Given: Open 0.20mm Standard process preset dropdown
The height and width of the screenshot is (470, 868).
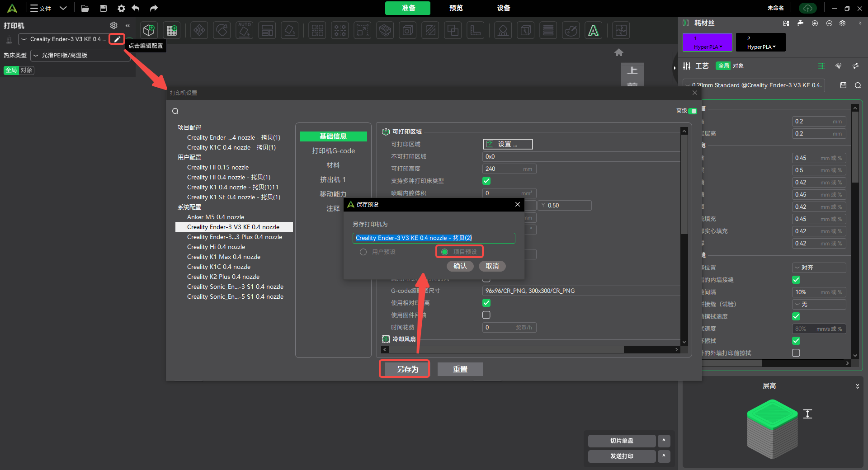Looking at the screenshot, I should pyautogui.click(x=754, y=85).
